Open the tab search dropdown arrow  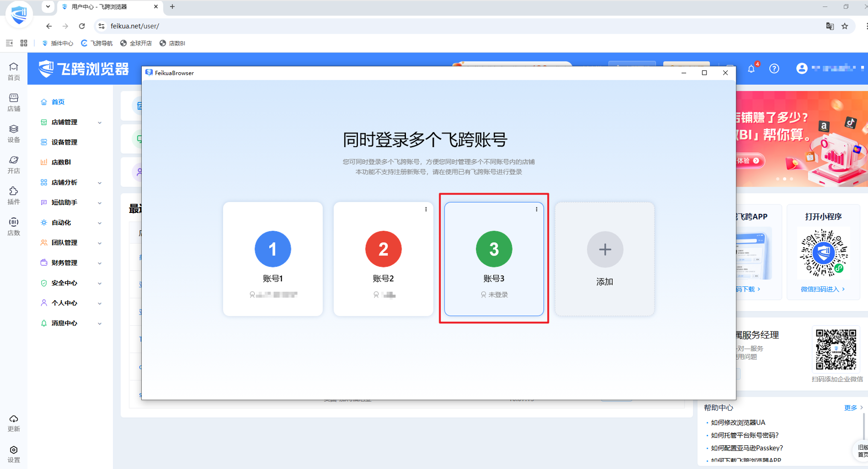point(48,7)
